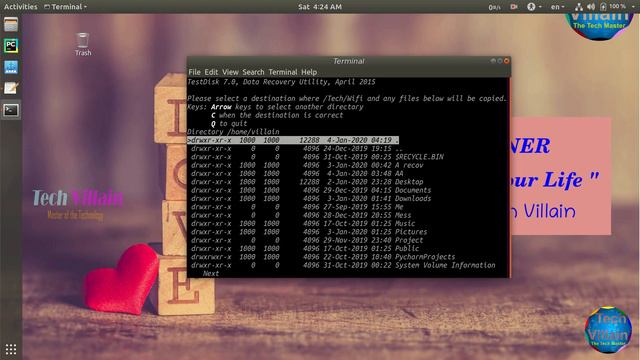The width and height of the screenshot is (640, 360).
Task: Select the Downloads directory row
Action: pyautogui.click(x=311, y=198)
